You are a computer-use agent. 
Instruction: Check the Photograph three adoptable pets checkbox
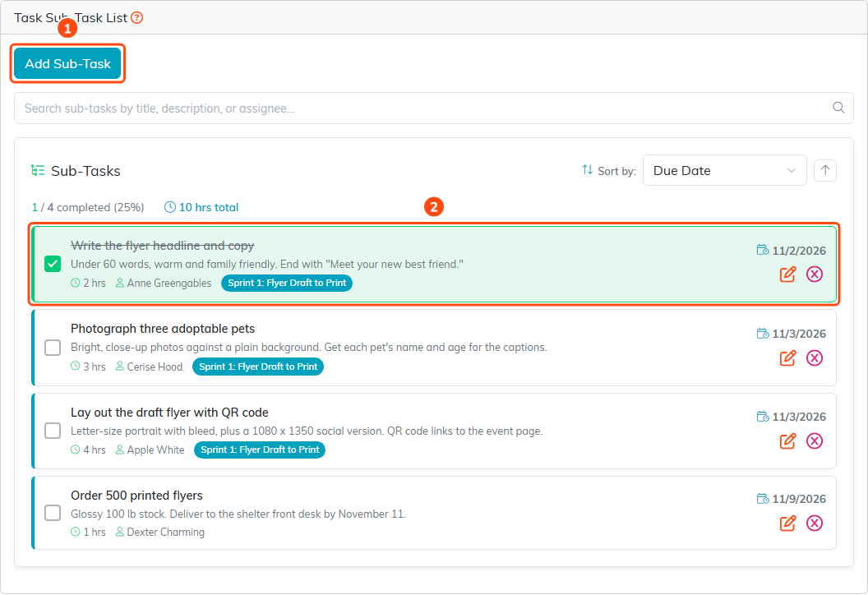(x=53, y=348)
